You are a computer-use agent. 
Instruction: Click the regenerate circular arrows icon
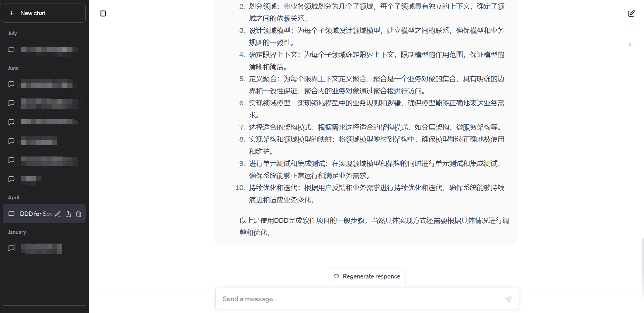(336, 276)
